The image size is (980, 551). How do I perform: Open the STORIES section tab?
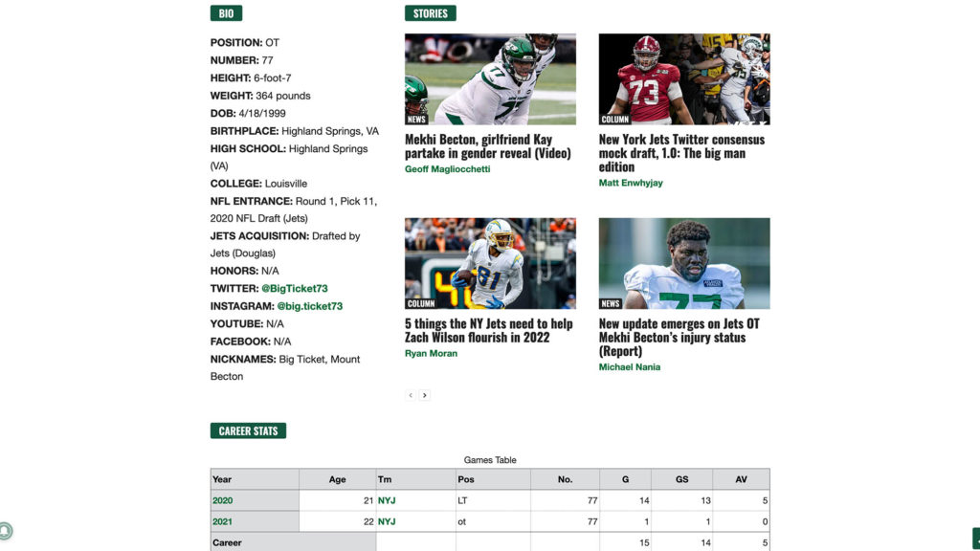pos(430,13)
